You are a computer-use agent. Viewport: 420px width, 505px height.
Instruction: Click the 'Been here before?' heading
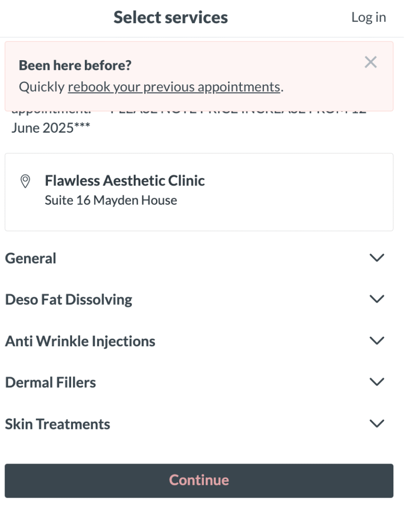[x=75, y=66]
